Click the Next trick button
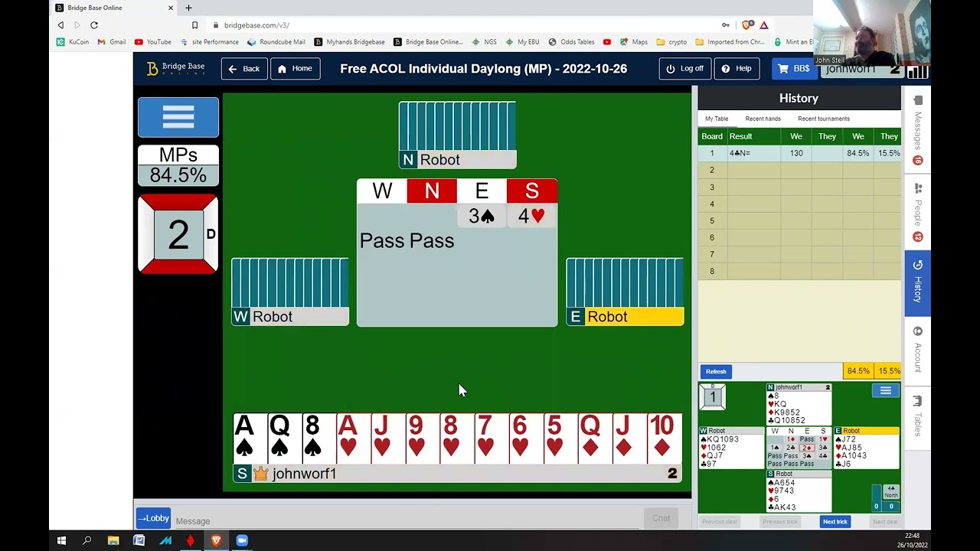Screen dimensions: 980x551 pyautogui.click(x=835, y=522)
